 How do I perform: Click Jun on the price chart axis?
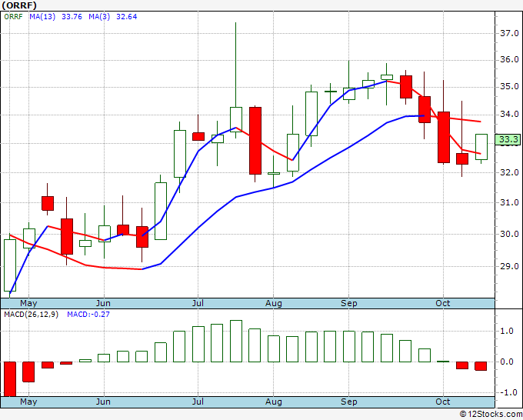[103, 303]
